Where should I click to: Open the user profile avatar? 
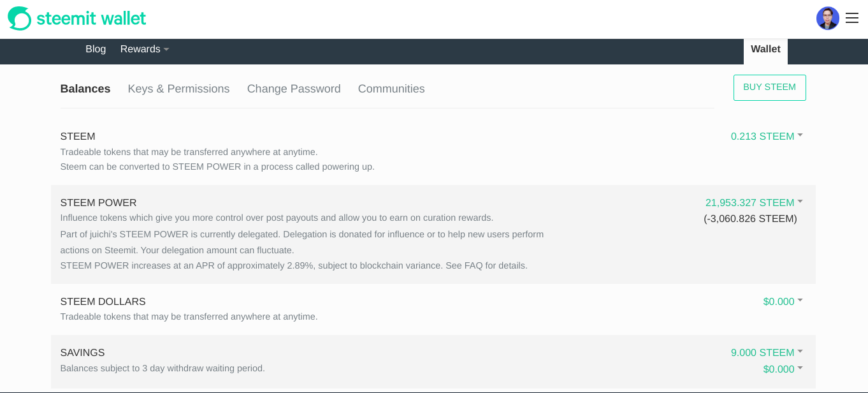[827, 19]
